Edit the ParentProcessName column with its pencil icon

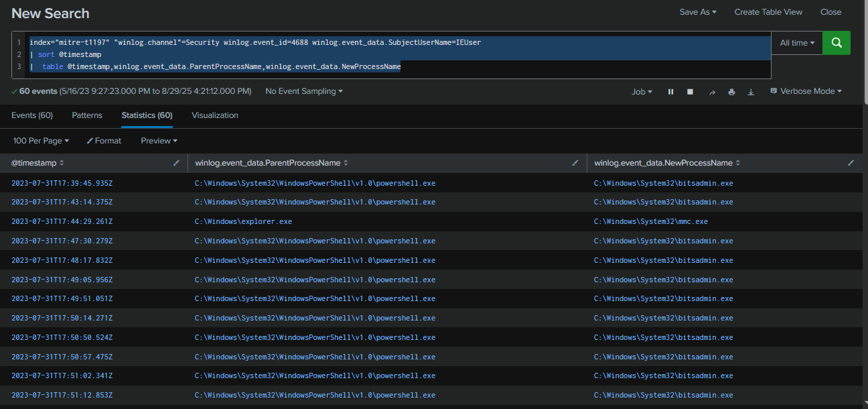pyautogui.click(x=575, y=163)
